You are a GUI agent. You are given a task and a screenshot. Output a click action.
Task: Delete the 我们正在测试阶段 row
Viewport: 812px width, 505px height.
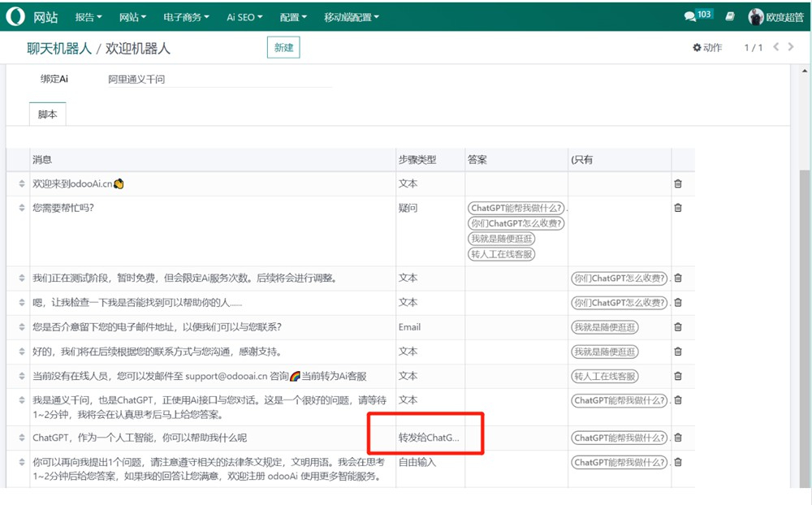[x=678, y=278]
